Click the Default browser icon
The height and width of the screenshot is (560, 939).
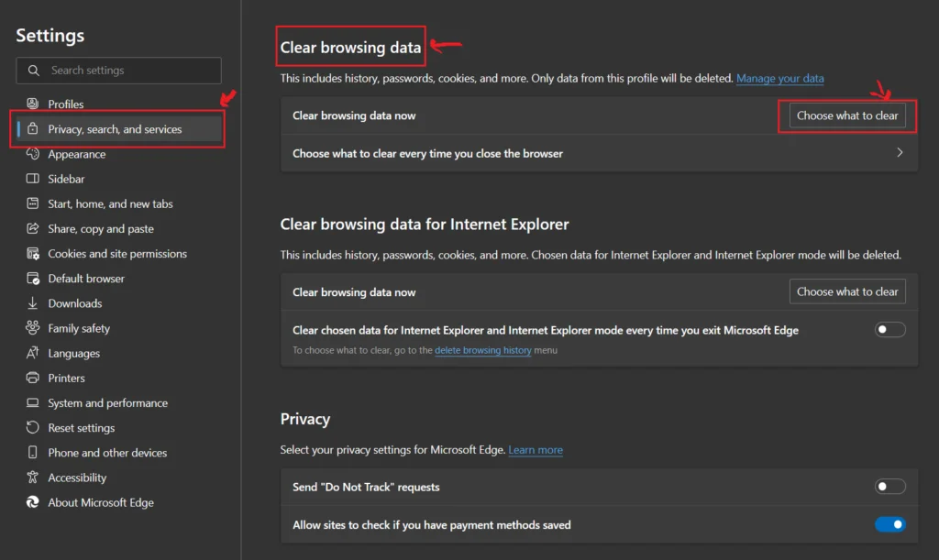(33, 279)
